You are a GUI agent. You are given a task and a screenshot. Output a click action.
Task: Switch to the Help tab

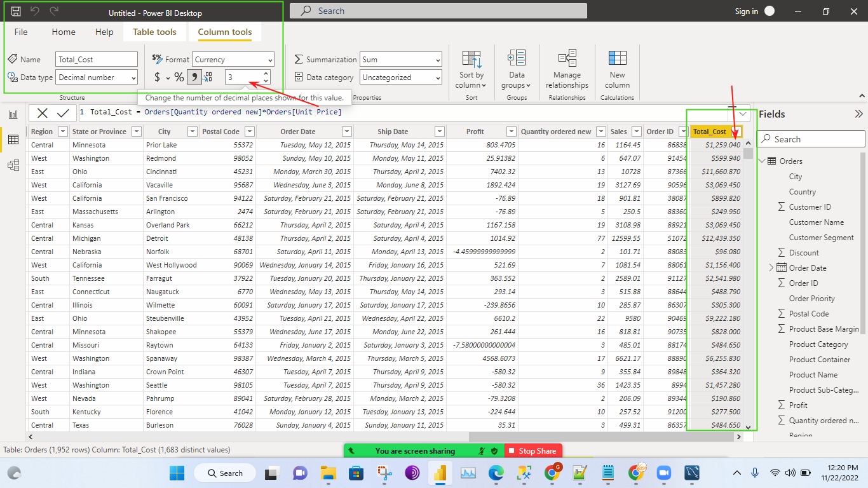(104, 32)
